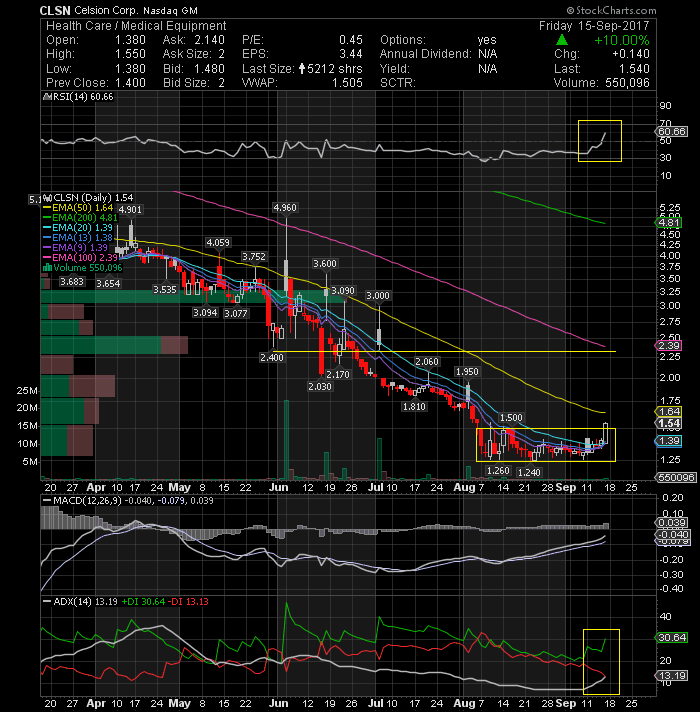Screen dimensions: 700x712
Task: Click the Friday 15-Sep-2017 date
Action: click(x=594, y=25)
